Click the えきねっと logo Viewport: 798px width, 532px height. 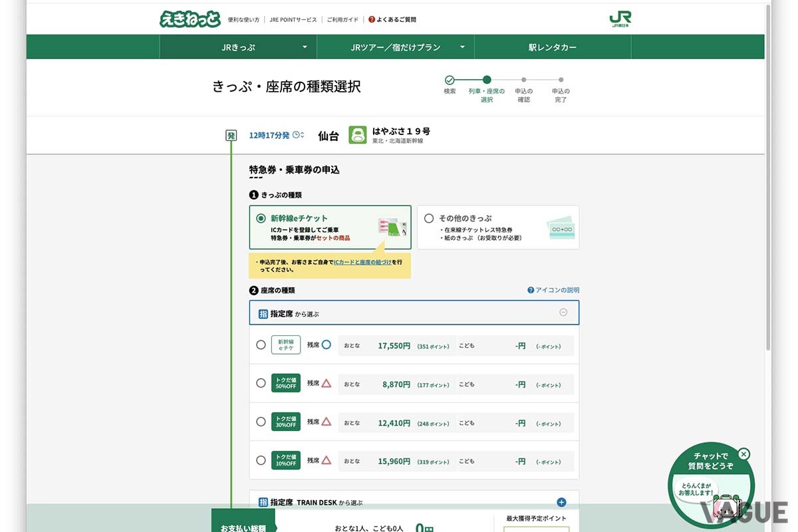pos(190,19)
